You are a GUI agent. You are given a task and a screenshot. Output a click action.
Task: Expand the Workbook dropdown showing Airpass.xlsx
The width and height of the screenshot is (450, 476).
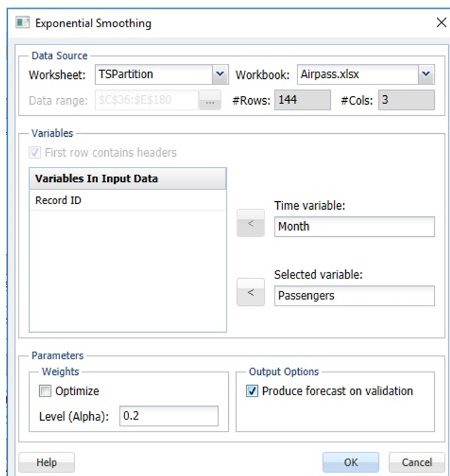point(426,75)
